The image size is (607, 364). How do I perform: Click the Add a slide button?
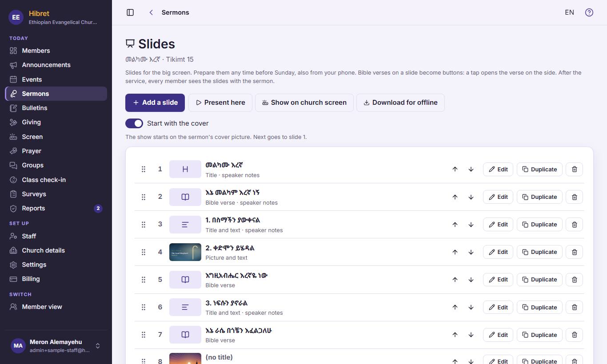coord(155,103)
